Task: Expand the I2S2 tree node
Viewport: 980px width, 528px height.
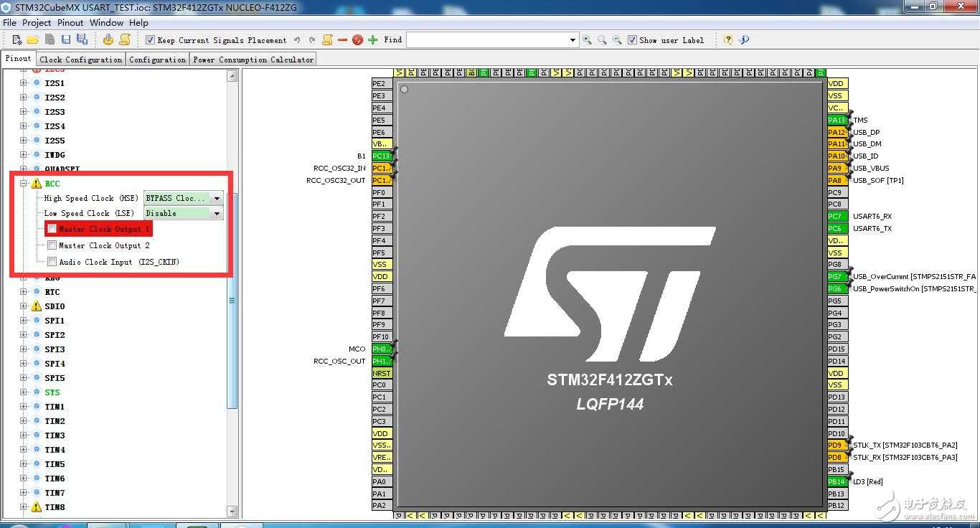Action: coord(23,98)
